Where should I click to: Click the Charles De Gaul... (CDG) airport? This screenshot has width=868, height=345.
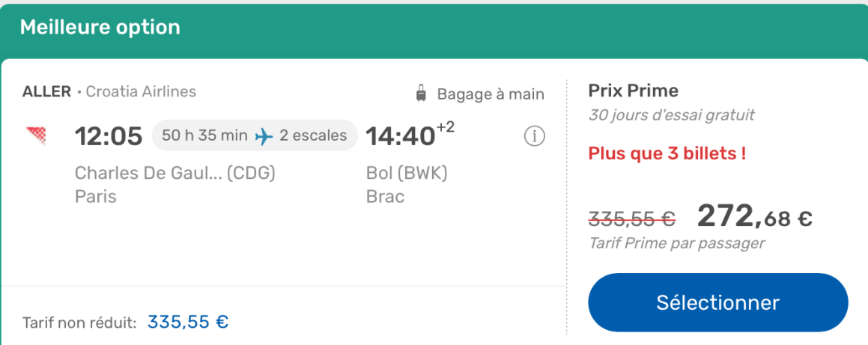(x=175, y=173)
